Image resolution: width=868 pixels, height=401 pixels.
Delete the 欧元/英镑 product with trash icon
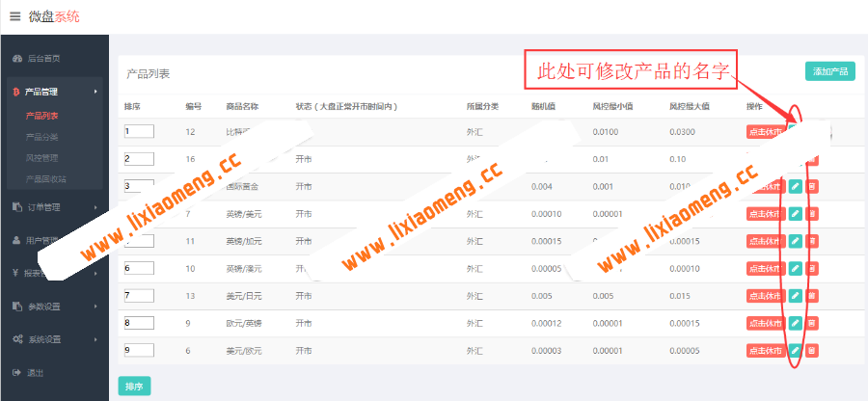811,323
